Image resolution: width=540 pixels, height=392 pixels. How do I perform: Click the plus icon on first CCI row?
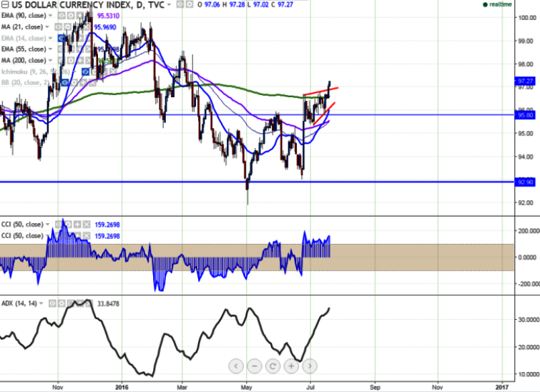pos(77,225)
